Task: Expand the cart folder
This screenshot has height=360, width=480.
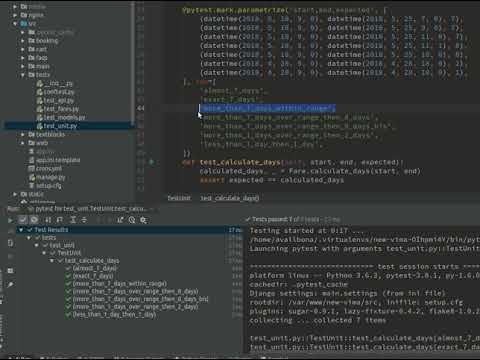Action: (x=23, y=49)
